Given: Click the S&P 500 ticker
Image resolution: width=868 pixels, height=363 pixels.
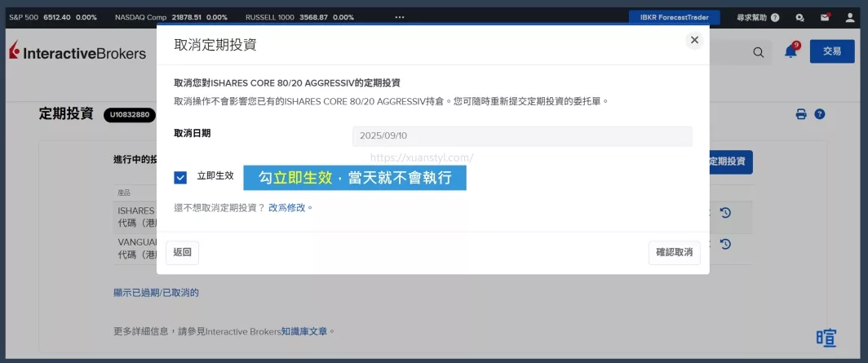Looking at the screenshot, I should (x=52, y=17).
